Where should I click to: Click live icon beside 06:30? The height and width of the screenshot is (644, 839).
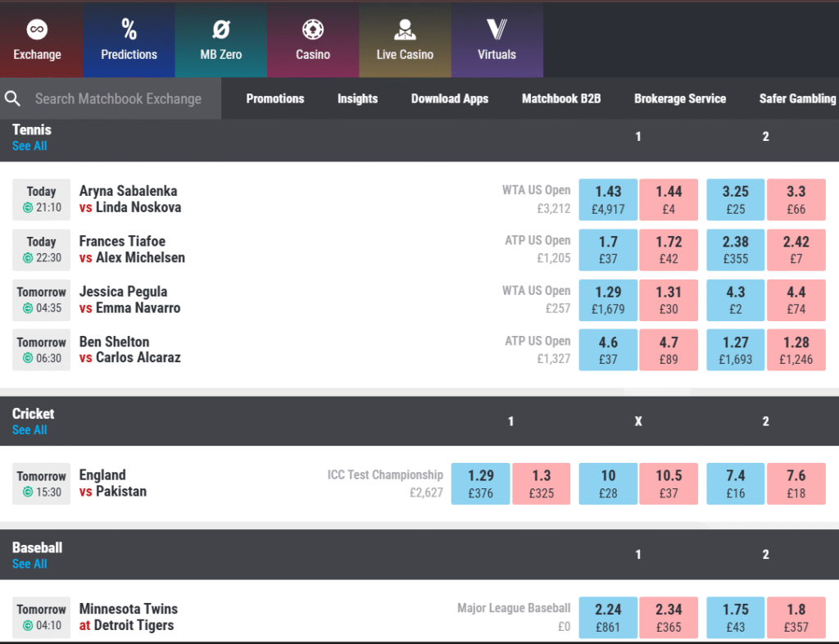28,358
